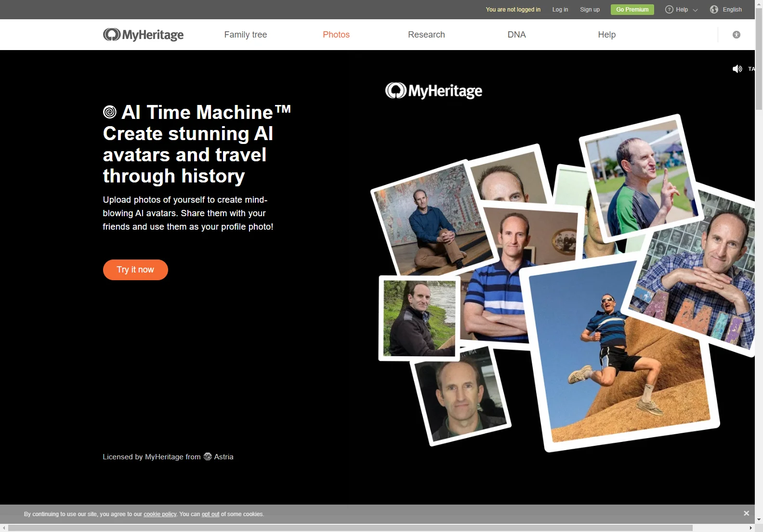
Task: Click the Sign up link
Action: [590, 10]
